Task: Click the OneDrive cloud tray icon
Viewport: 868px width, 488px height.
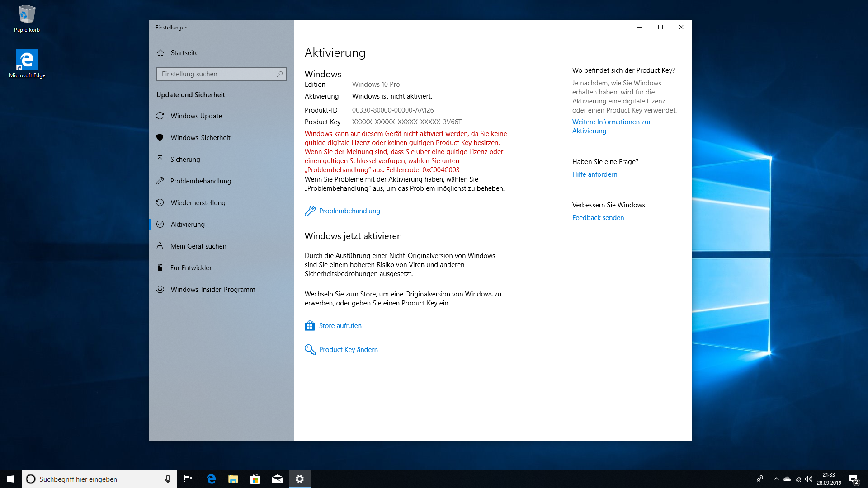Action: [787, 479]
